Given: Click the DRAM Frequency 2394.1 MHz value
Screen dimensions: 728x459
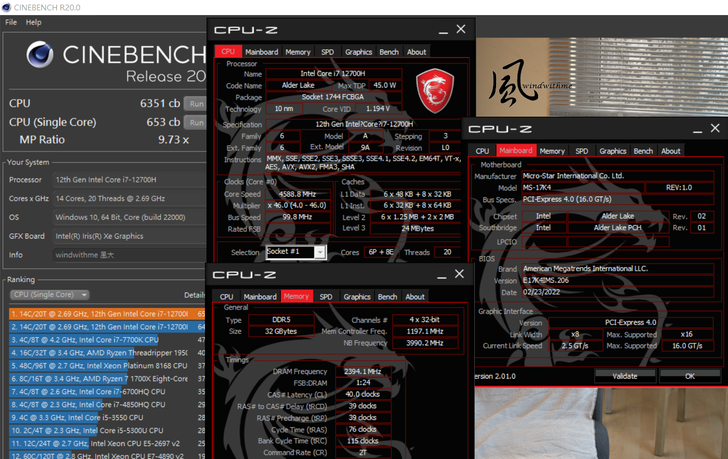Looking at the screenshot, I should [x=363, y=371].
